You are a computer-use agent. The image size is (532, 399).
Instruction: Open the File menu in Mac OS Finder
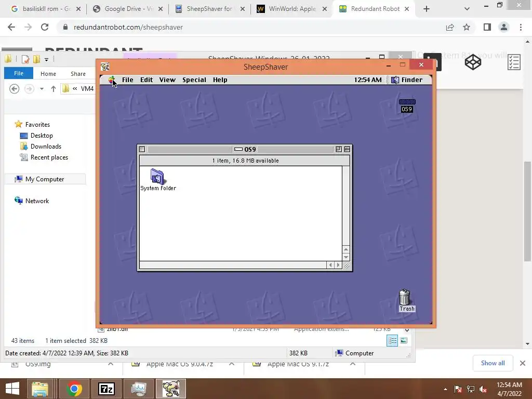tap(128, 79)
